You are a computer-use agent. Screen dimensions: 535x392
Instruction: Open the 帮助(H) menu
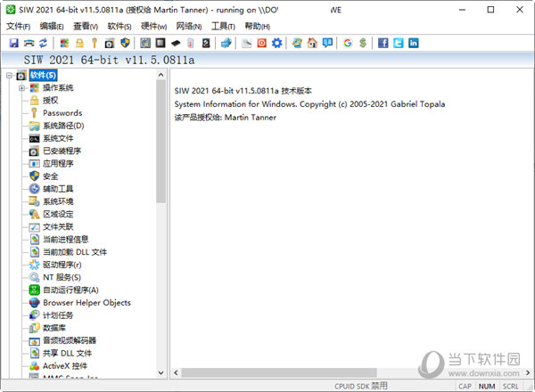[x=258, y=26]
